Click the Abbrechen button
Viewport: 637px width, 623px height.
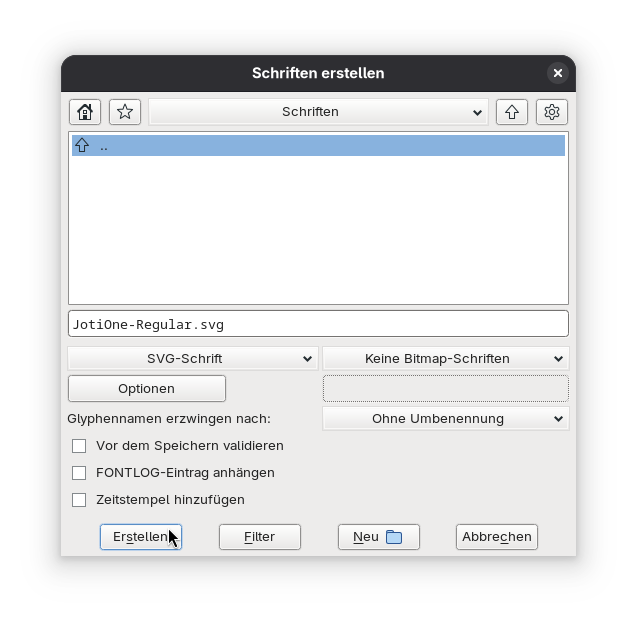tap(497, 537)
